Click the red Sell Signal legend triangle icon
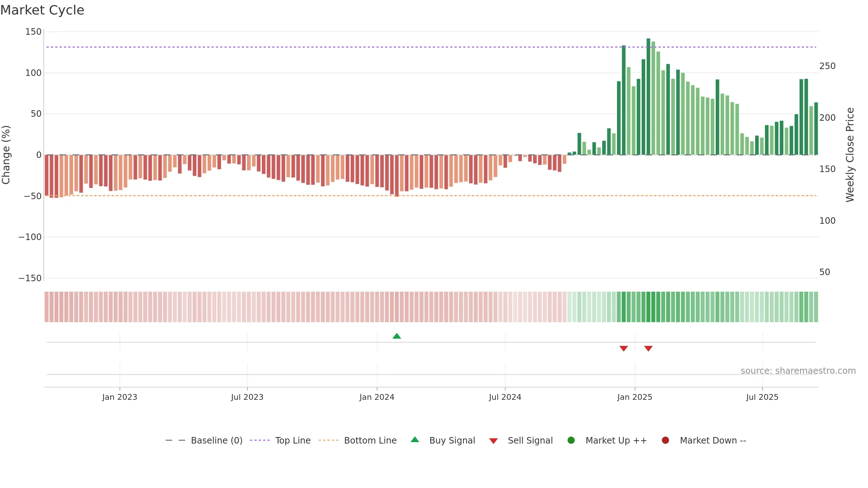 coord(493,441)
